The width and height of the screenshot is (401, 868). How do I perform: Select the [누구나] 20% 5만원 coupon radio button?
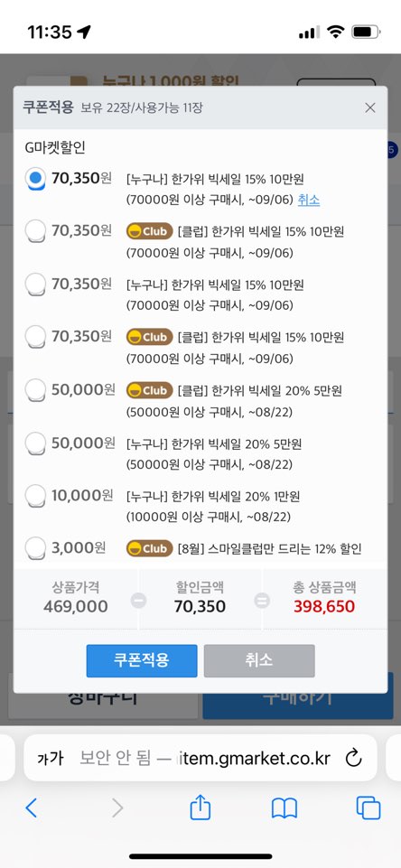[x=35, y=443]
